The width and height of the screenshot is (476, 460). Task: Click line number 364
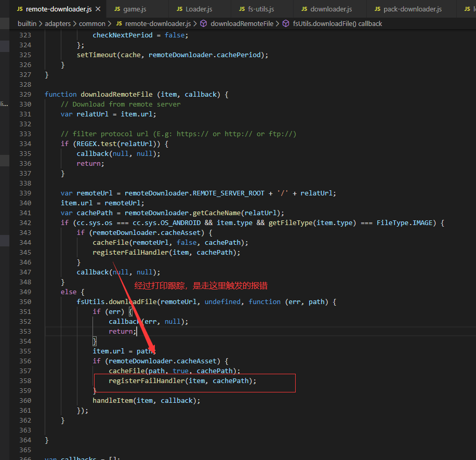tap(25, 440)
